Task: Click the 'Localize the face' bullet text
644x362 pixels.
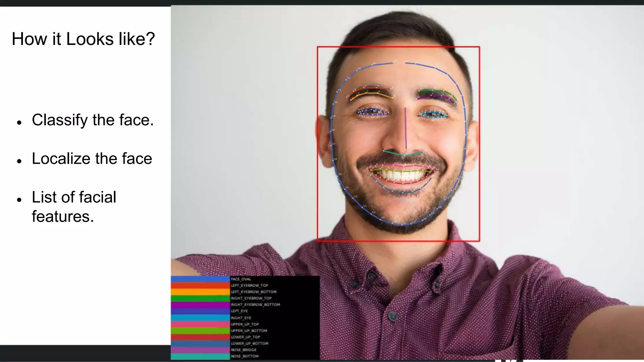Action: [x=92, y=159]
